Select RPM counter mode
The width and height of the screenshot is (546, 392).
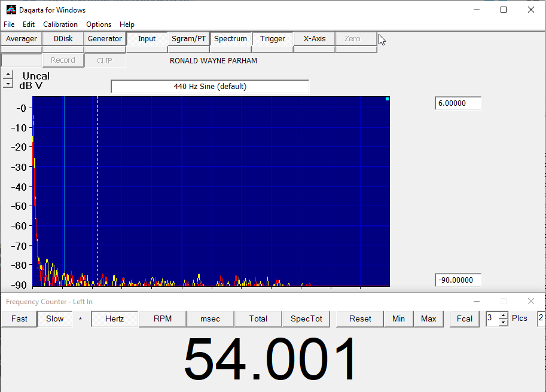point(162,318)
